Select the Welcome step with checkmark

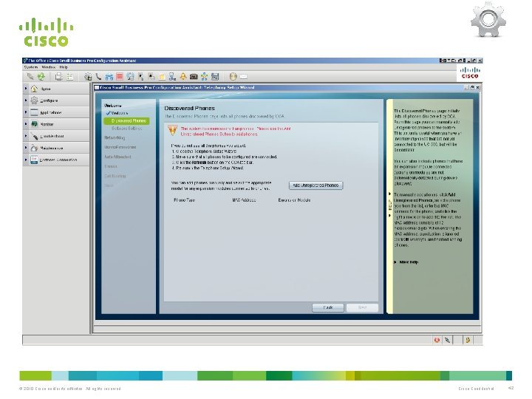click(x=117, y=113)
